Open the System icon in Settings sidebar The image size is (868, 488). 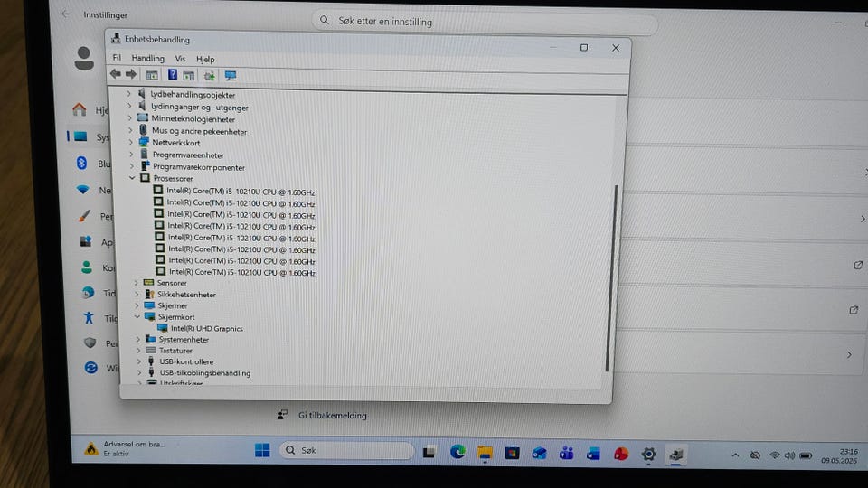[x=80, y=136]
